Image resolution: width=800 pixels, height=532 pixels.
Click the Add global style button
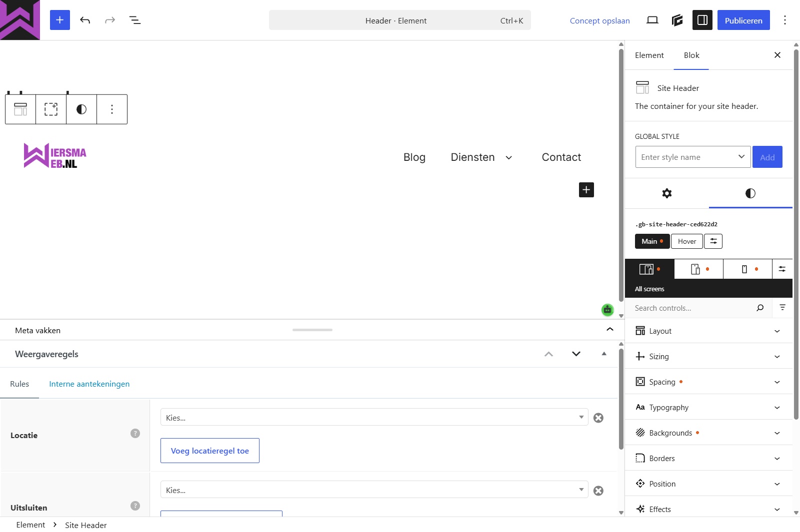click(767, 157)
